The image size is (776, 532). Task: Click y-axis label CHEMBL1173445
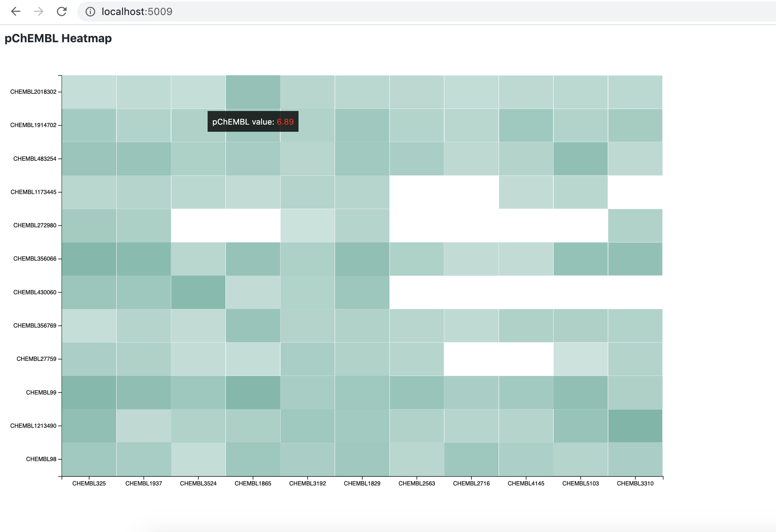(x=33, y=192)
